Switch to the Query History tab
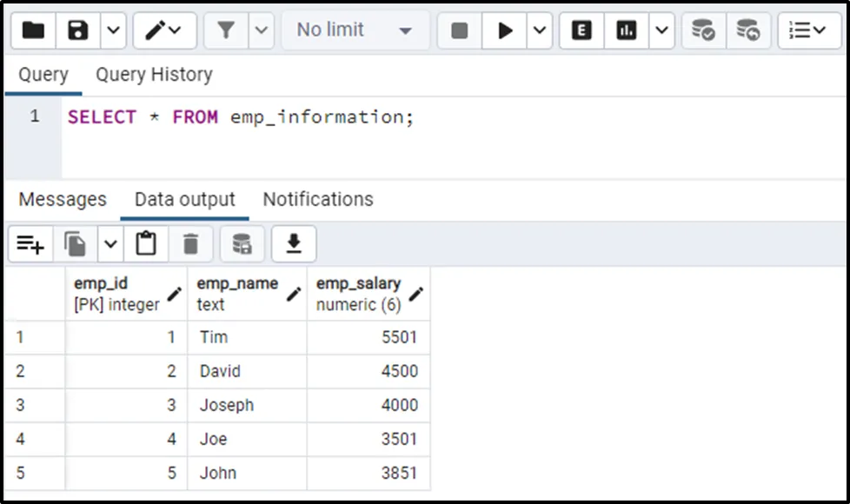This screenshot has height=504, width=850. coord(154,75)
